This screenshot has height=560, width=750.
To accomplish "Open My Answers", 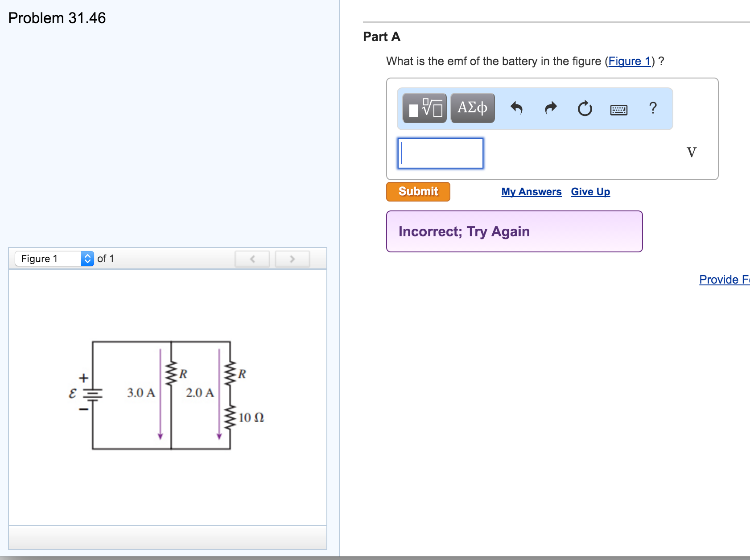I will pos(531,191).
